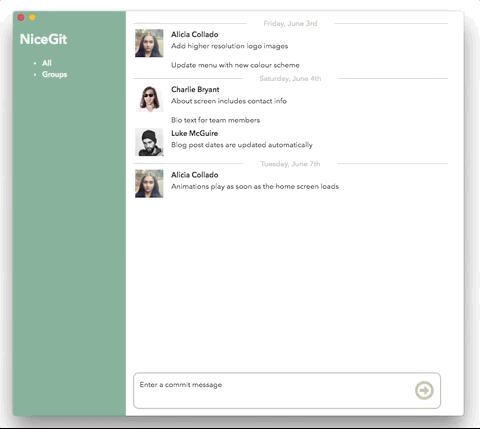Submit commit with the arrow send icon
The width and height of the screenshot is (480, 429).
[424, 390]
